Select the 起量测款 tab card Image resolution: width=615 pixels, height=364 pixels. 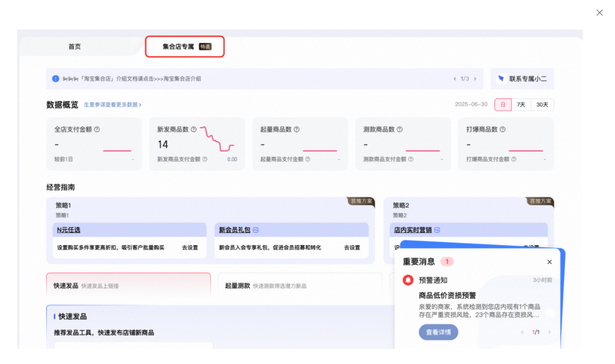tap(300, 286)
